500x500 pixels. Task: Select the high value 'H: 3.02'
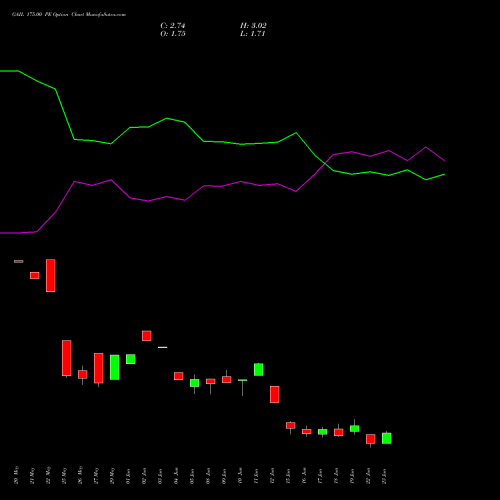pyautogui.click(x=253, y=26)
